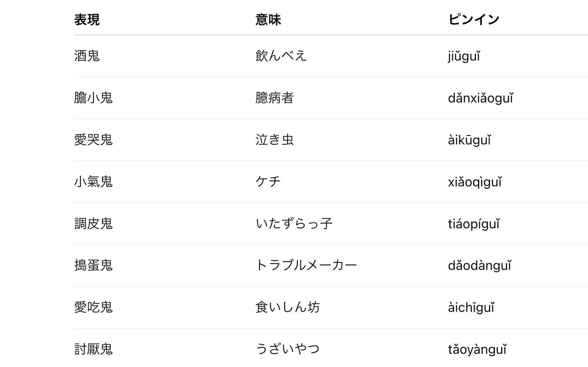Click the 愛吃鬼 cell
588x367 pixels.
(93, 308)
